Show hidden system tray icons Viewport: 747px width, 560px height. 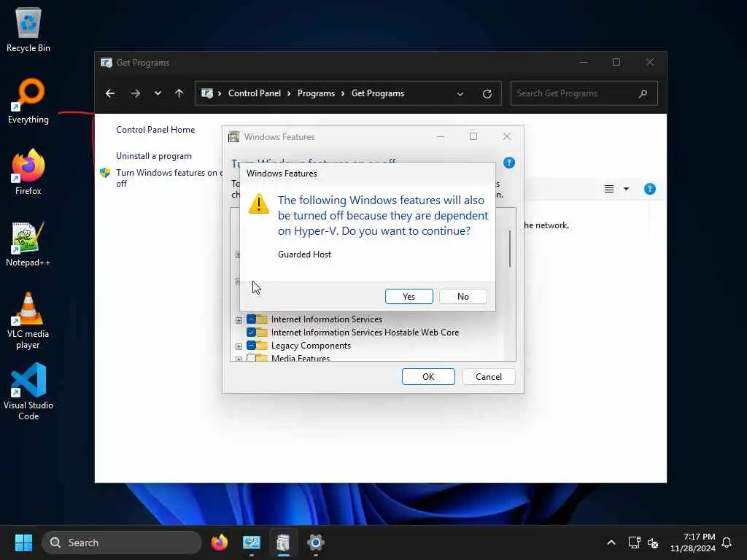[x=611, y=542]
